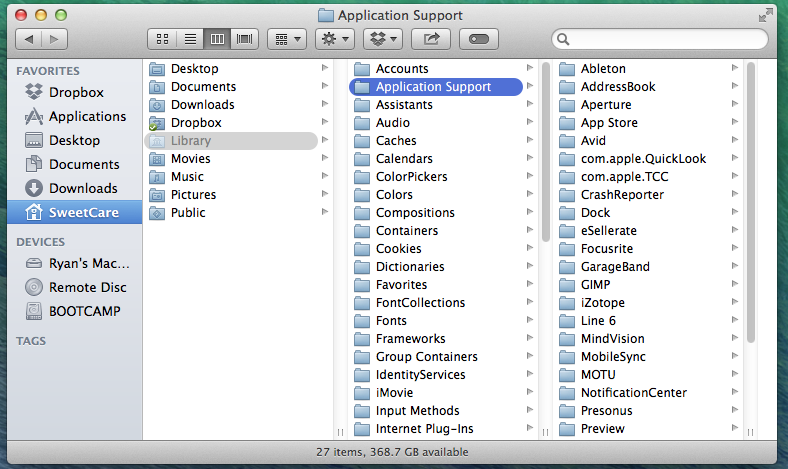Click the Finder search field
The width and height of the screenshot is (788, 469).
coord(660,39)
